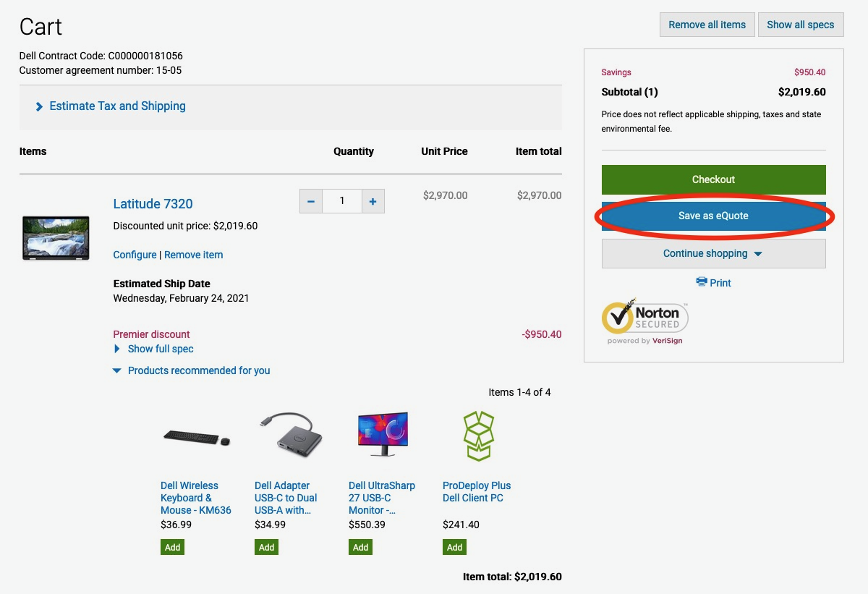Click the $36.99 keyboard price
The width and height of the screenshot is (868, 594).
(x=176, y=525)
